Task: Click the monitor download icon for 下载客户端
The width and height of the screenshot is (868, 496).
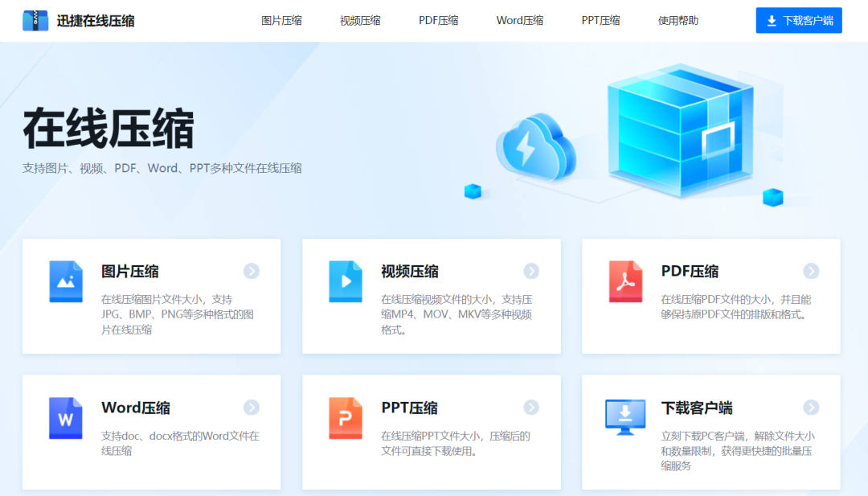Action: 625,417
